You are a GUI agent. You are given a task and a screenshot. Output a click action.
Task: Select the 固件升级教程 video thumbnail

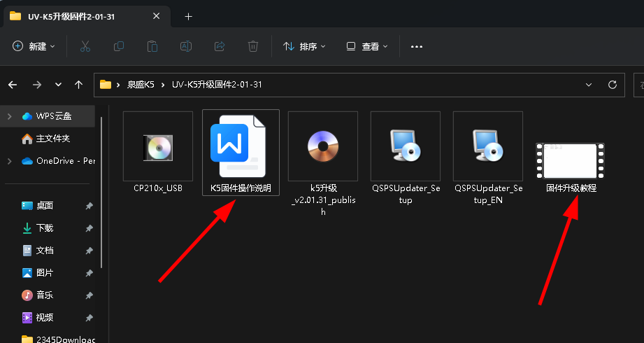tap(570, 161)
